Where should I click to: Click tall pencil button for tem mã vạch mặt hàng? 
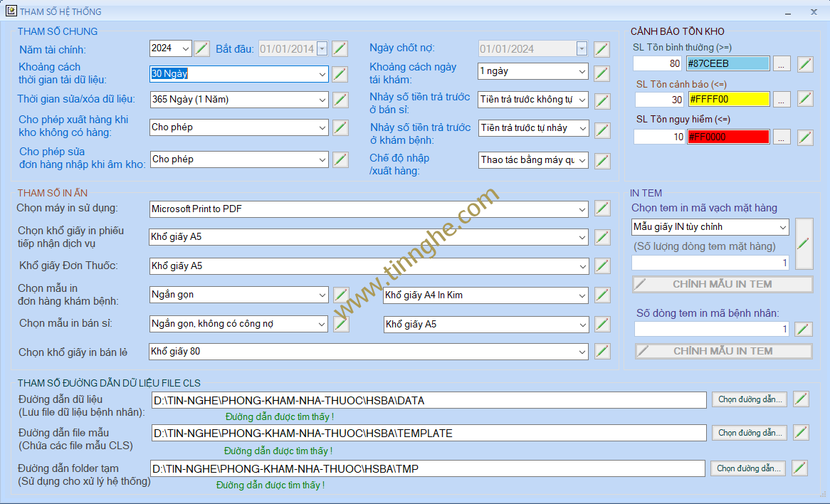tap(804, 243)
